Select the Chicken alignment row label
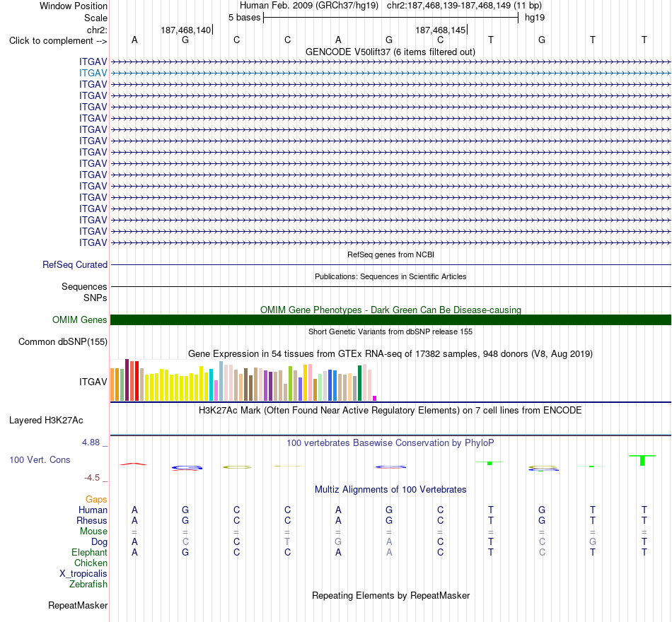 pyautogui.click(x=91, y=563)
